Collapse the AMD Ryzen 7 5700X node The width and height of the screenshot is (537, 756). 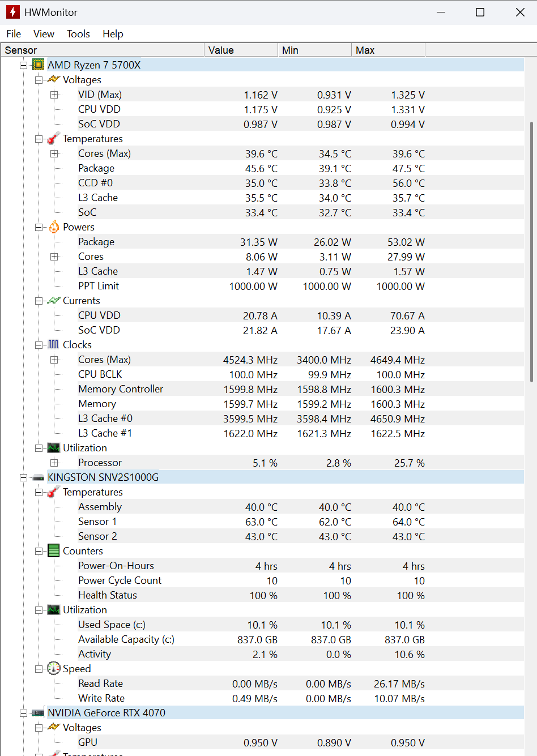pos(23,65)
